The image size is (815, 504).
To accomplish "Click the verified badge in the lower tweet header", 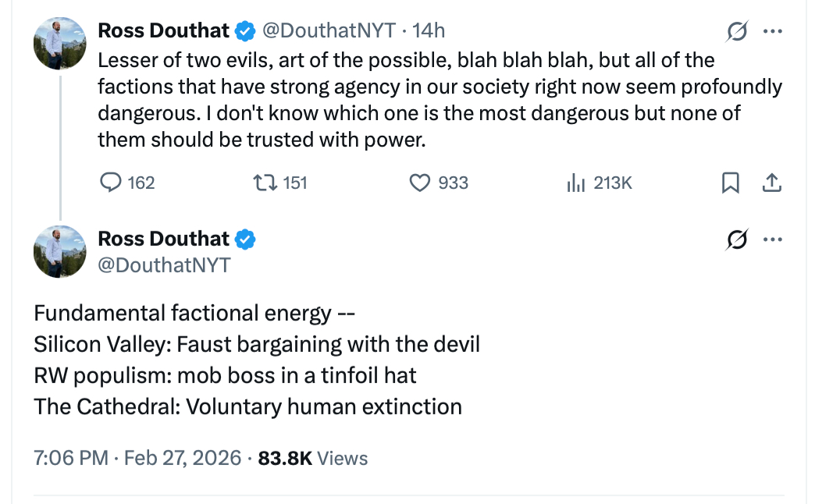I will pos(245,240).
